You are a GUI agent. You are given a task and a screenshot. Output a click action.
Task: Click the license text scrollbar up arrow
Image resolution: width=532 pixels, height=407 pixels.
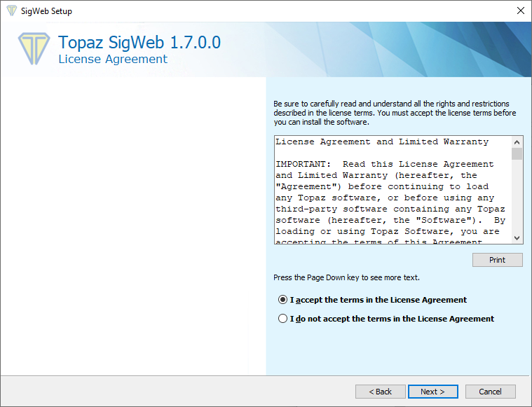517,142
